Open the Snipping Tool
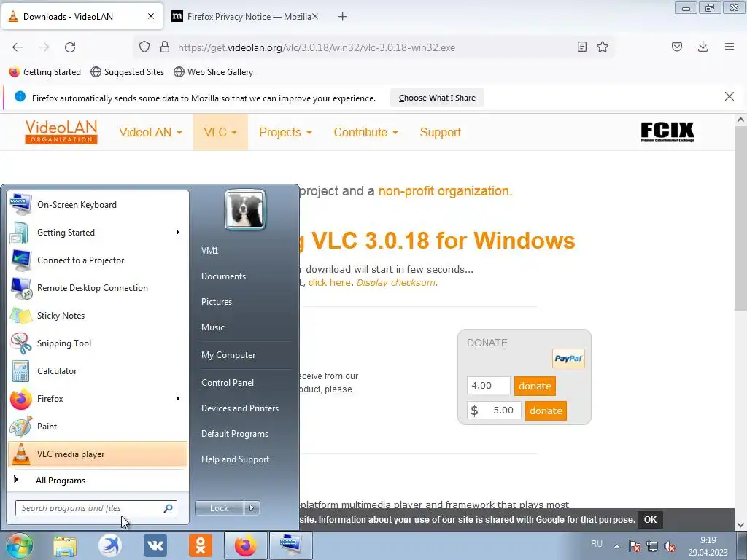 point(98,343)
